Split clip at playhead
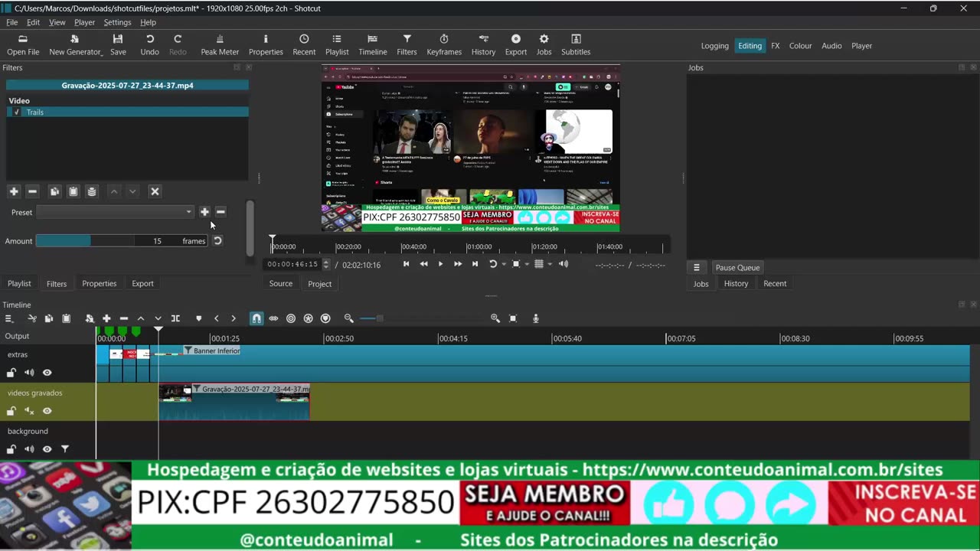Viewport: 980px width, 551px height. coord(175,318)
